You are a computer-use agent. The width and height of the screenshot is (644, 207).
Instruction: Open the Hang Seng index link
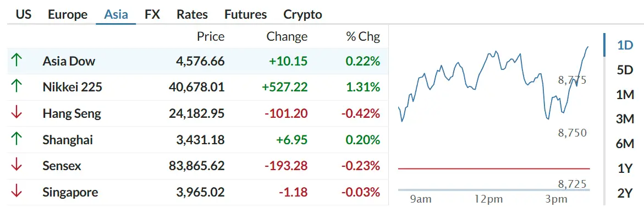click(71, 113)
